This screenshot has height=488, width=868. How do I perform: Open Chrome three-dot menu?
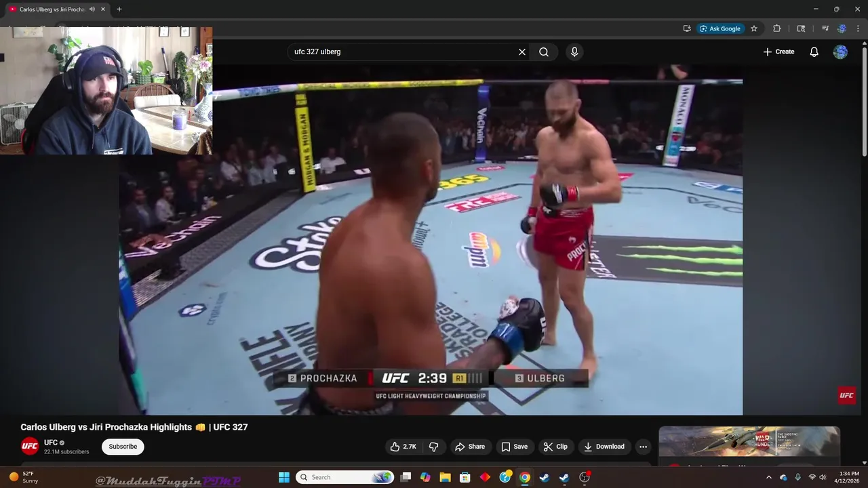[859, 28]
